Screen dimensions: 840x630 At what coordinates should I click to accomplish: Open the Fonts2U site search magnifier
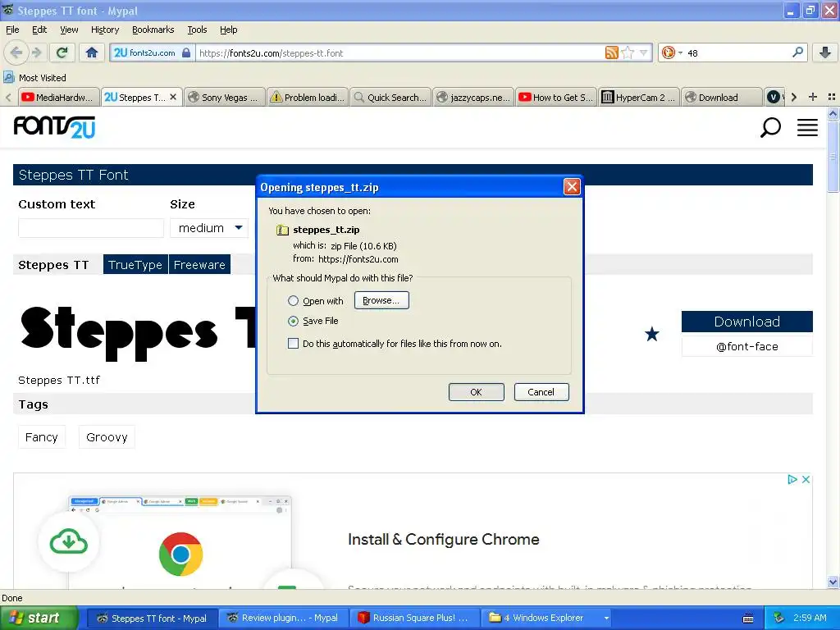point(770,127)
